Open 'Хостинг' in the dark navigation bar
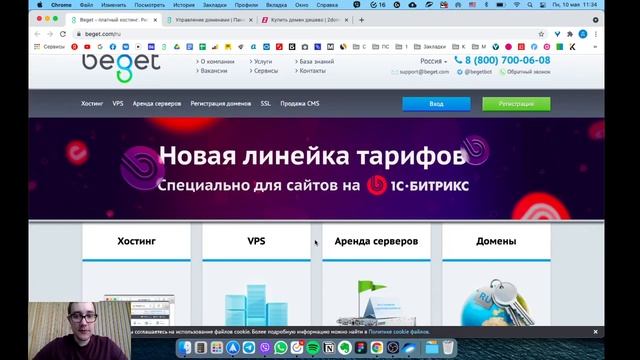Viewport: 640px width, 360px height. coord(92,104)
